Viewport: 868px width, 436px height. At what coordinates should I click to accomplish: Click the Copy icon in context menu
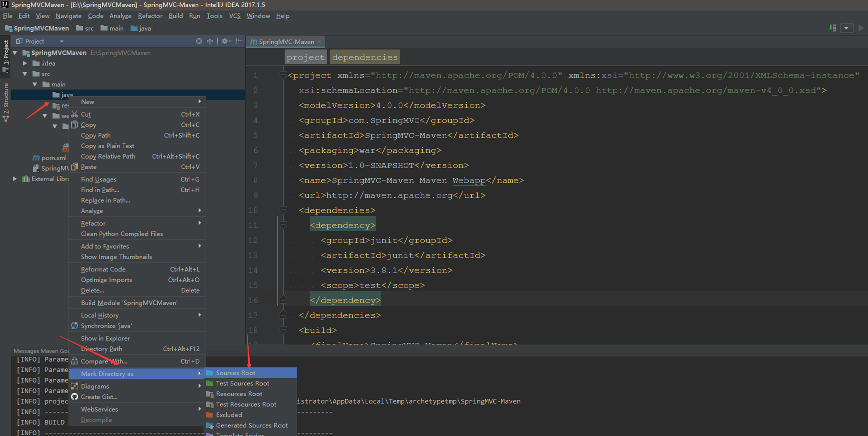click(x=75, y=124)
